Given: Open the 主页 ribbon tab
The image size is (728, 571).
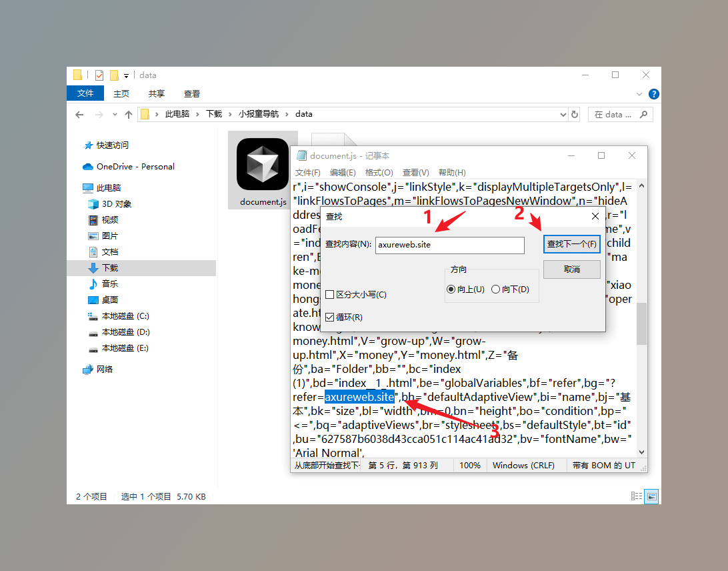Looking at the screenshot, I should click(121, 94).
